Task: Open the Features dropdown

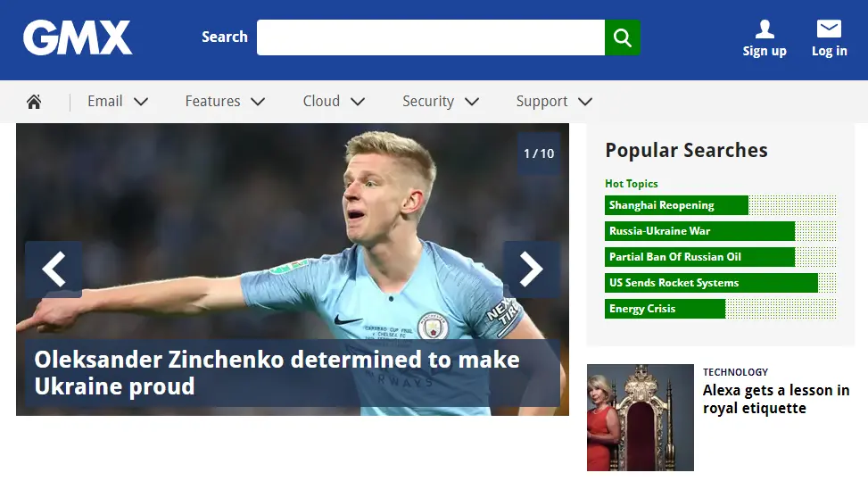Action: (x=225, y=102)
